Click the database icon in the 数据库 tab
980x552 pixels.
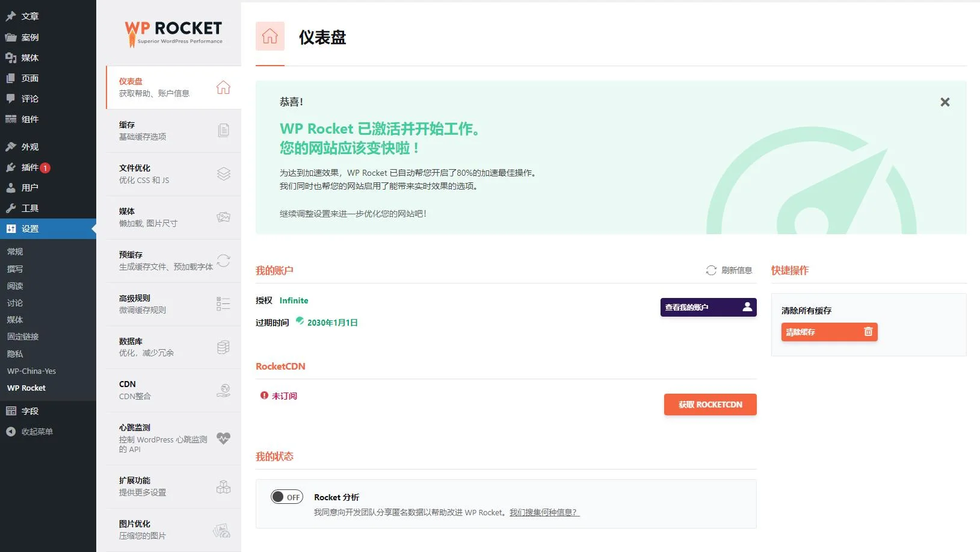coord(223,347)
